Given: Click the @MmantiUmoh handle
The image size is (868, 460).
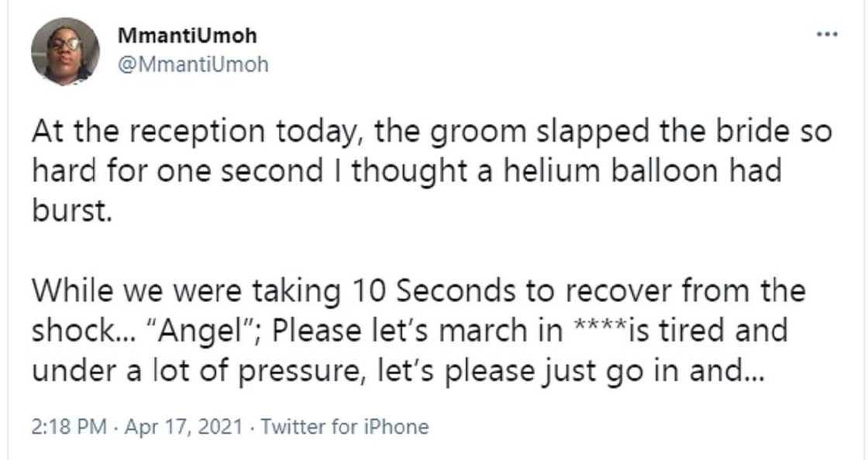Looking at the screenshot, I should click(x=192, y=65).
